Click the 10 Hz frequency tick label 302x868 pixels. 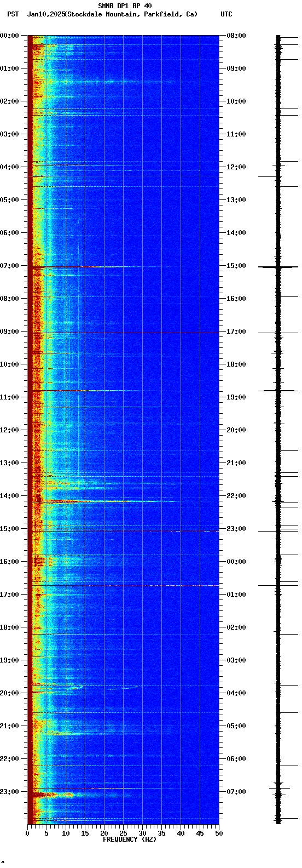[66, 833]
